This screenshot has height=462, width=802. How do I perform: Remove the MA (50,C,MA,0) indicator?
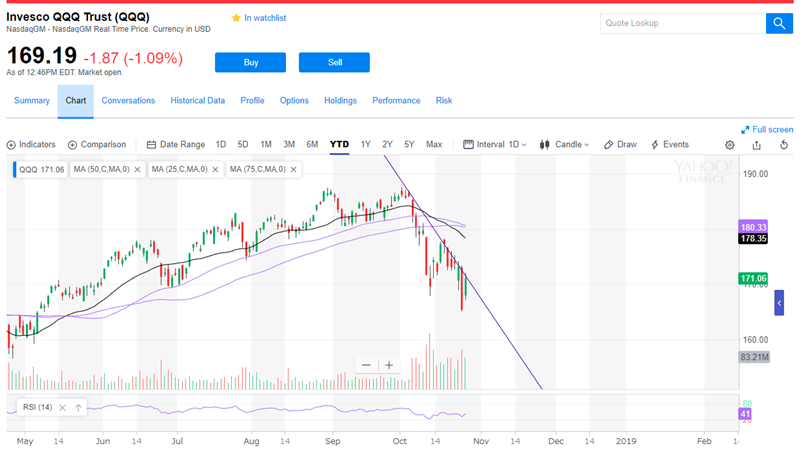point(137,170)
